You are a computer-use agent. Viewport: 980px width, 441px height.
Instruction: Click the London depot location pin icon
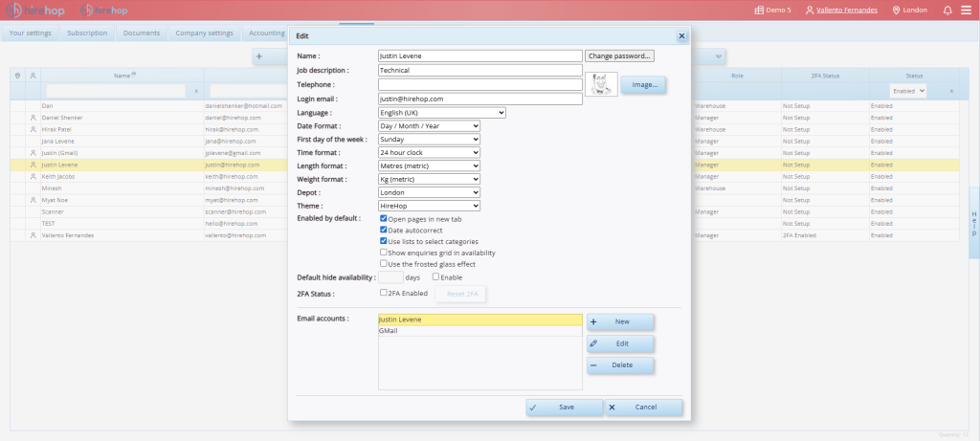point(896,10)
